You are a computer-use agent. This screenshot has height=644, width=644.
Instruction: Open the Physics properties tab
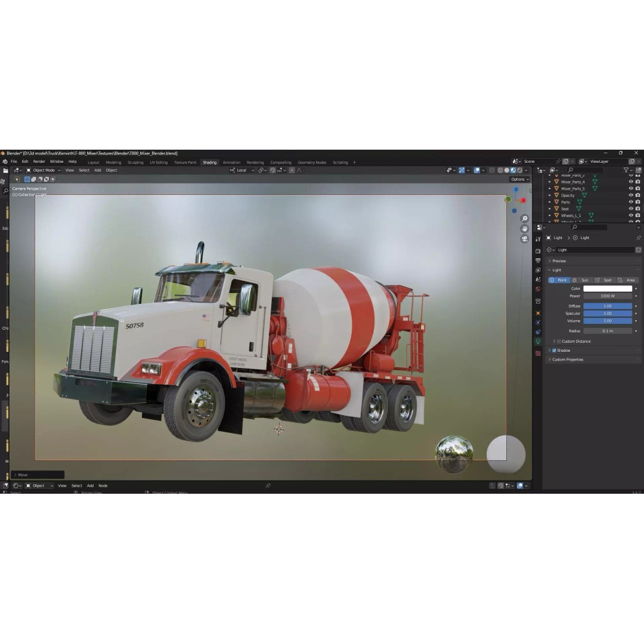tap(538, 323)
